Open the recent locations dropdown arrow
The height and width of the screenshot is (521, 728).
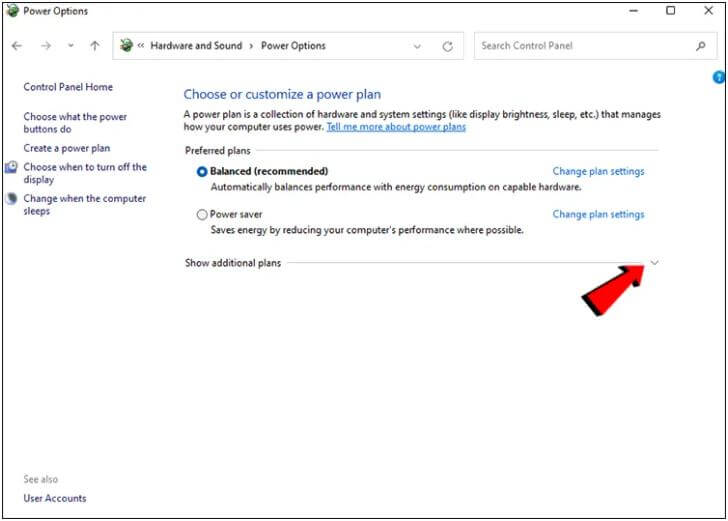[71, 46]
